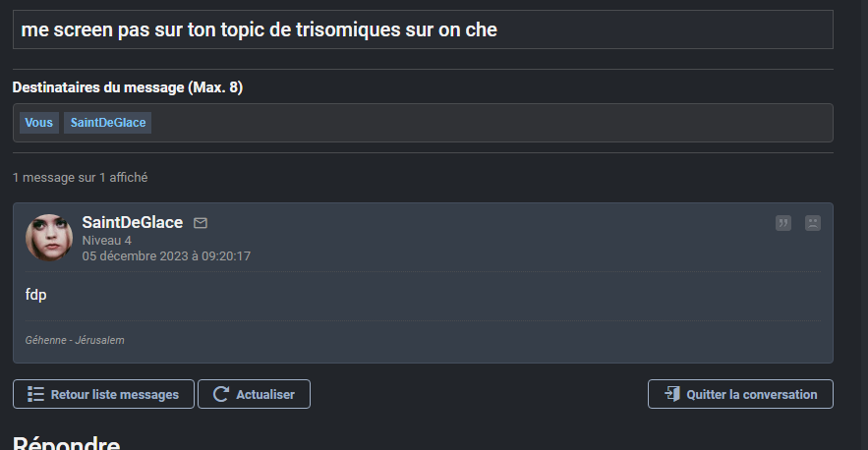Viewport: 868px width, 450px height.
Task: Click the sad-face report icon
Action: (x=813, y=223)
